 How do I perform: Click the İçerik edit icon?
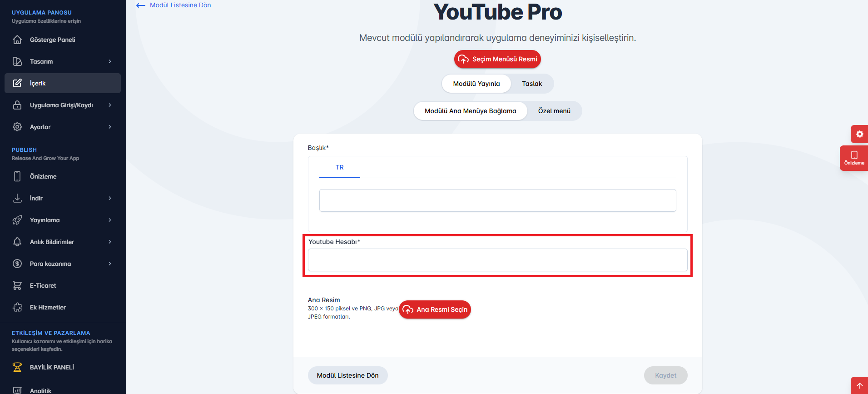click(17, 83)
